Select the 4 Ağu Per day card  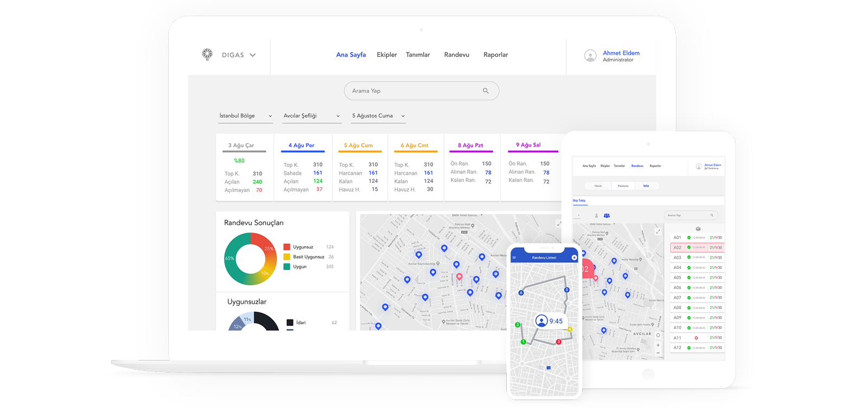(303, 168)
